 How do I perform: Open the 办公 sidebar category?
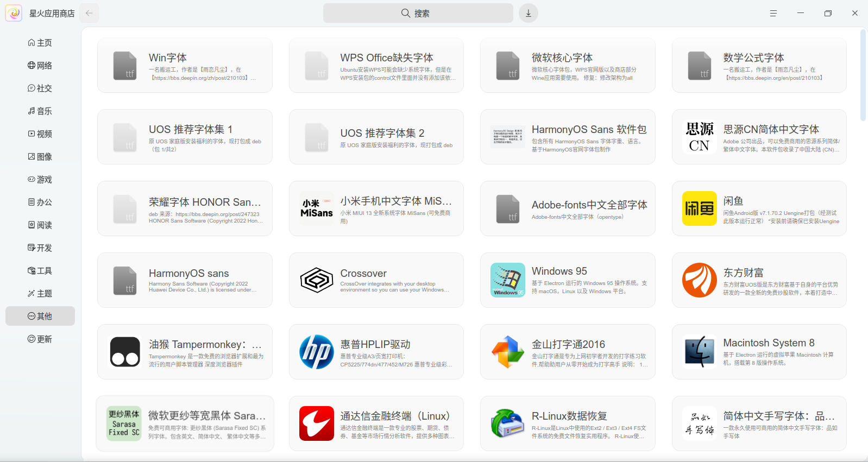click(40, 202)
